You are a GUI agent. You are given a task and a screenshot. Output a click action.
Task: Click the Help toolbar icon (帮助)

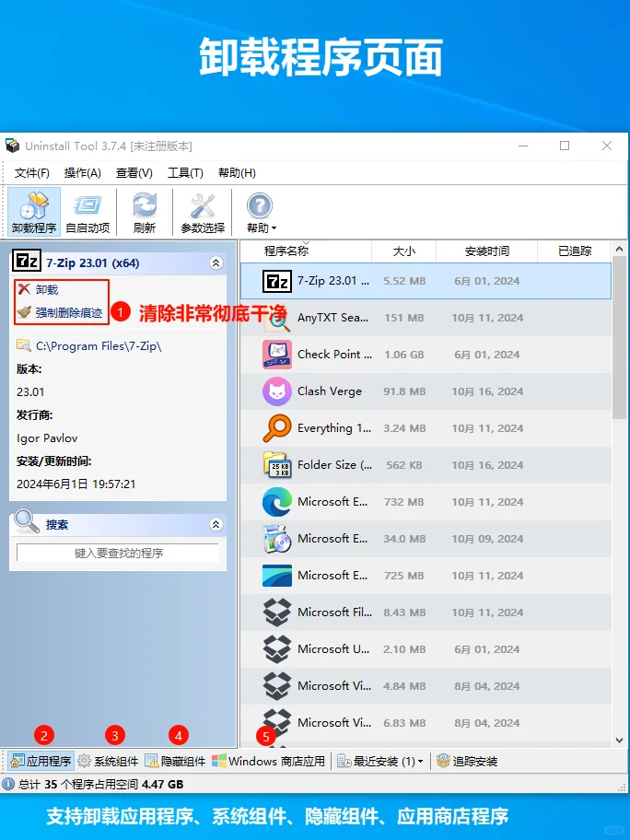coord(260,205)
